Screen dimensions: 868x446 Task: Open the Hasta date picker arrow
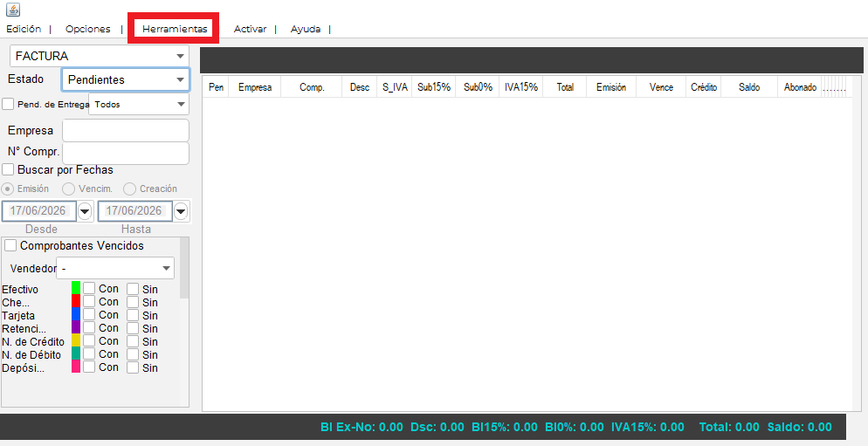tap(181, 211)
